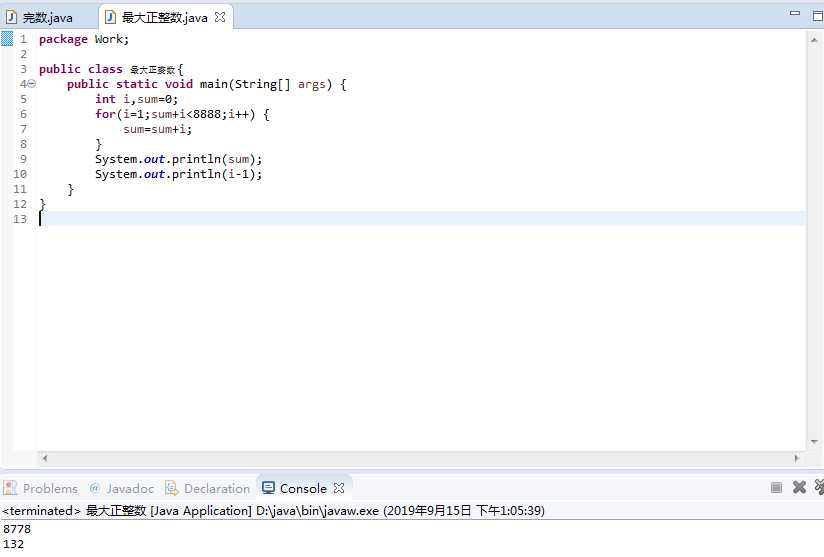Viewport: 824px width, 557px height.
Task: Click 'int i,sum=0;' code line
Action: (137, 99)
